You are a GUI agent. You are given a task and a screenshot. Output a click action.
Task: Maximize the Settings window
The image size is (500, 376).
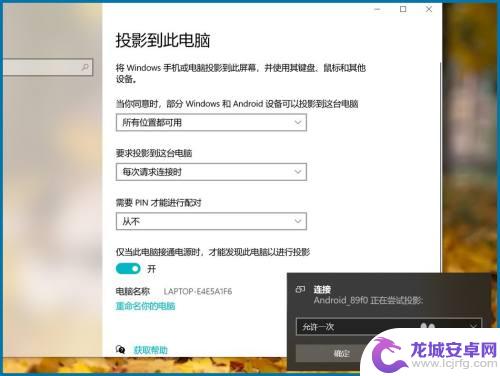tap(403, 9)
